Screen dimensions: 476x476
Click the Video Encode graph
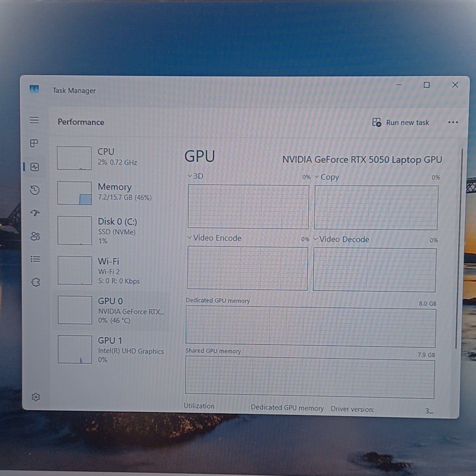coord(248,268)
